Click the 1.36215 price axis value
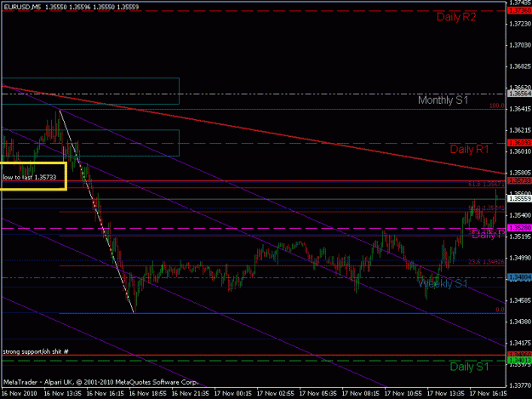The height and width of the screenshot is (399, 532). (520, 130)
